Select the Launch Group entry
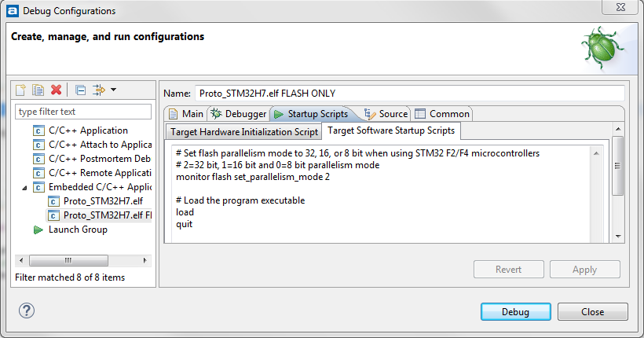The height and width of the screenshot is (338, 644). (x=78, y=230)
